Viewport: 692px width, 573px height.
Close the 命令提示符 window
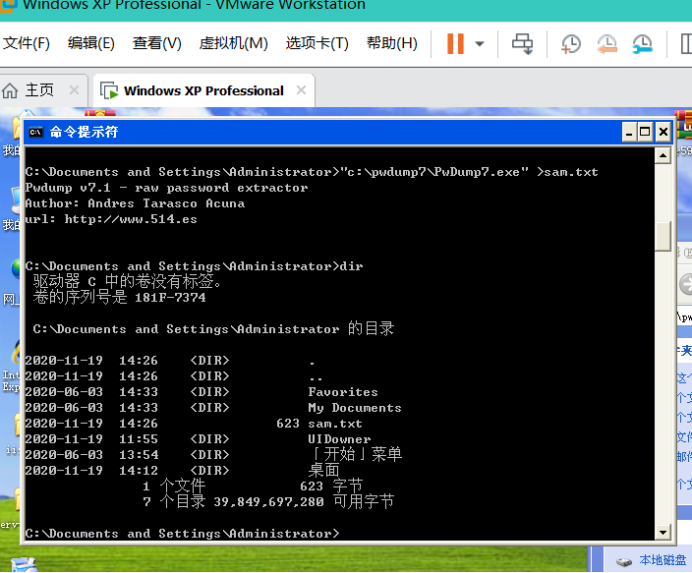point(662,132)
